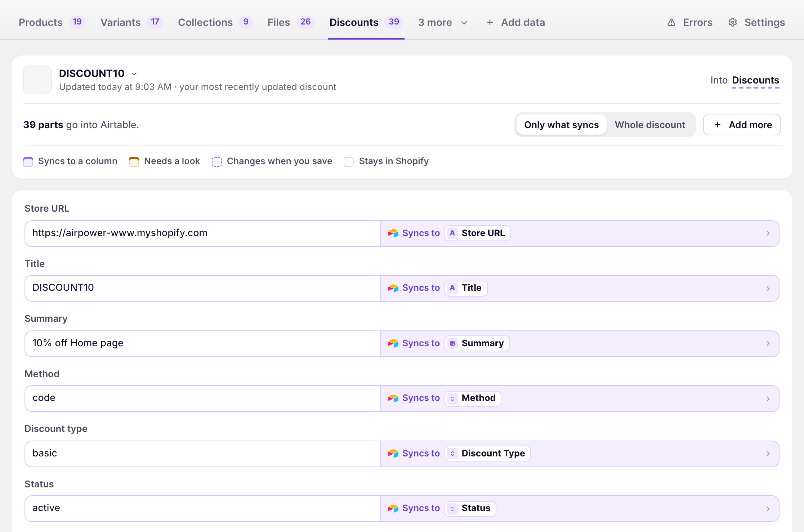Expand the Title sync row chevron
804x532 pixels.
pos(768,288)
